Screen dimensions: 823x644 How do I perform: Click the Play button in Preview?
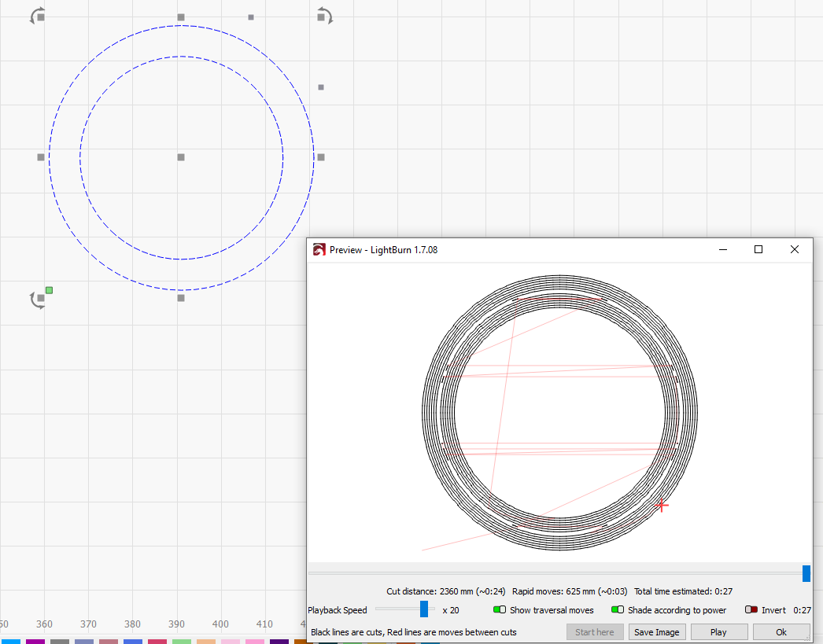click(x=718, y=632)
